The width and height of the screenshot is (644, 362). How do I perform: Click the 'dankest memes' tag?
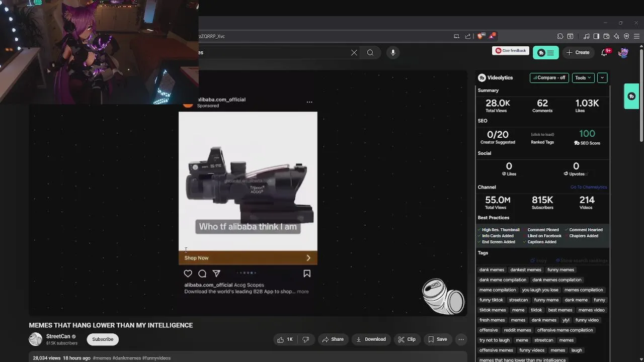[x=526, y=270]
